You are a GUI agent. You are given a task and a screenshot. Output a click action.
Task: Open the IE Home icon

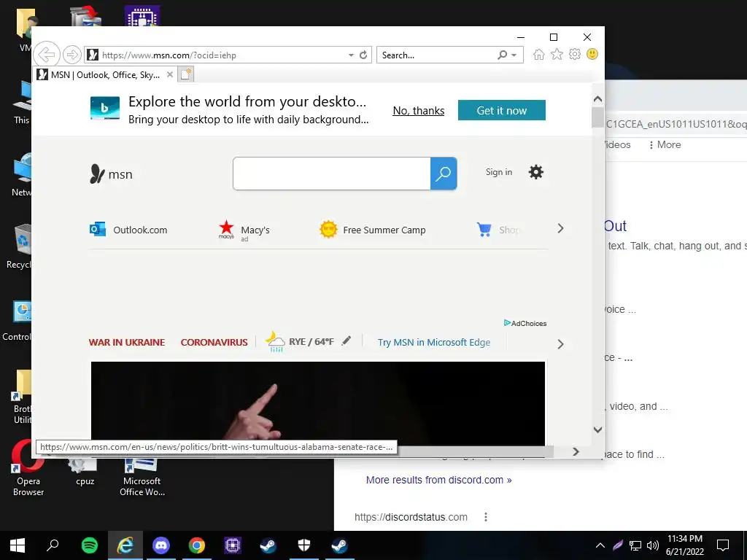point(539,54)
